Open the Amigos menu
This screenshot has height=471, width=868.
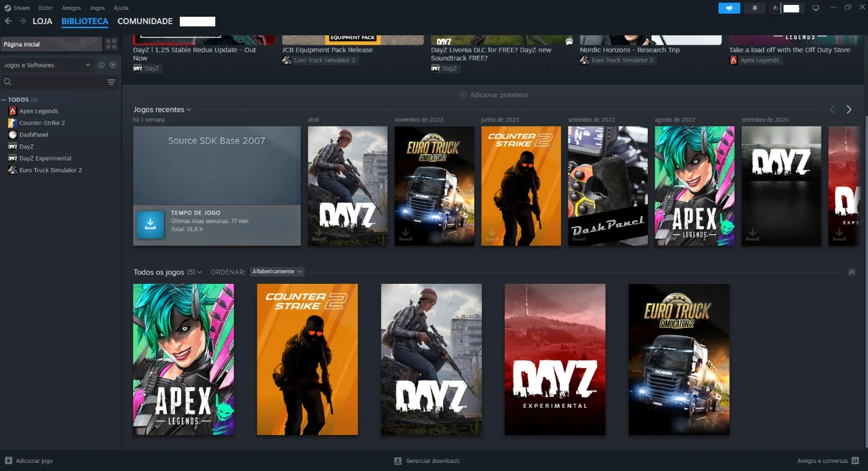pos(71,8)
